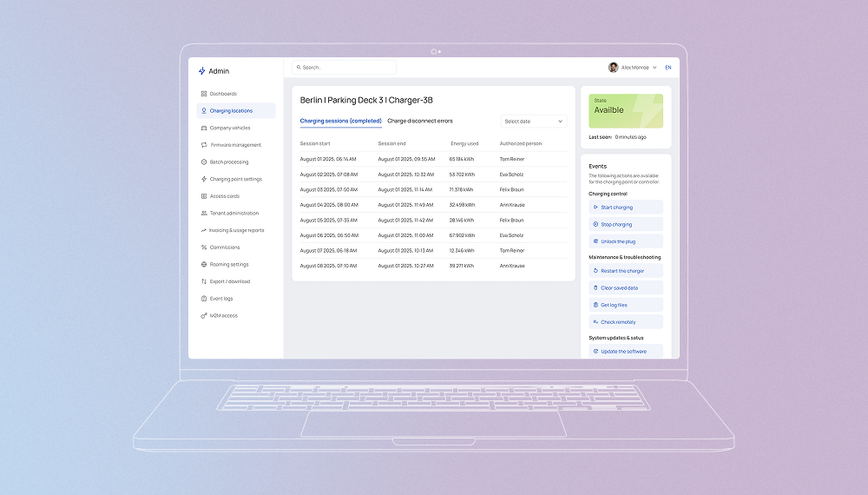Click the Roaming settings globe icon
868x495 pixels.
[204, 265]
